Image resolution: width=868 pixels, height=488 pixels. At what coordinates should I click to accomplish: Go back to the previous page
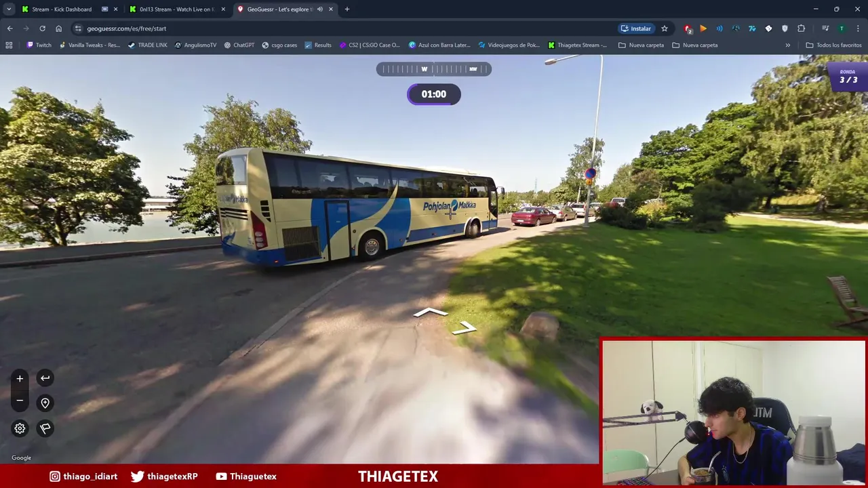pos(9,28)
